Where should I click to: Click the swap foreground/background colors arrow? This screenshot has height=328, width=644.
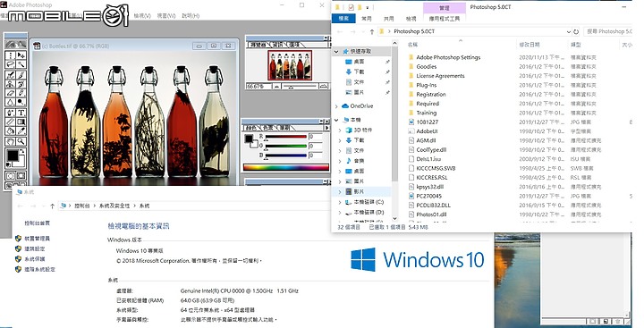[x=23, y=151]
